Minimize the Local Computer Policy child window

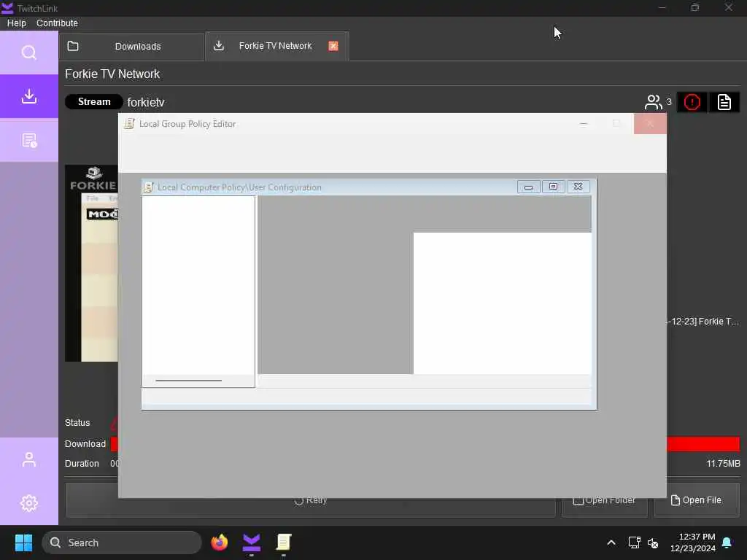[x=528, y=187]
